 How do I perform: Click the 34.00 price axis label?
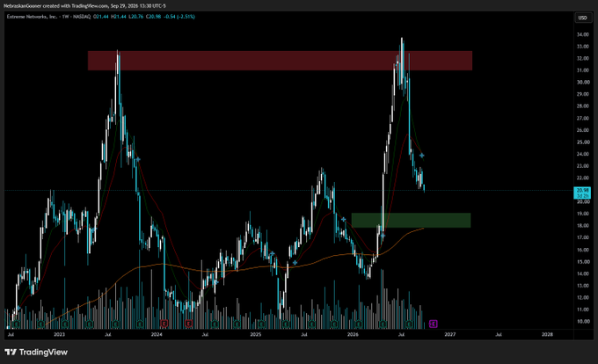pyautogui.click(x=583, y=34)
